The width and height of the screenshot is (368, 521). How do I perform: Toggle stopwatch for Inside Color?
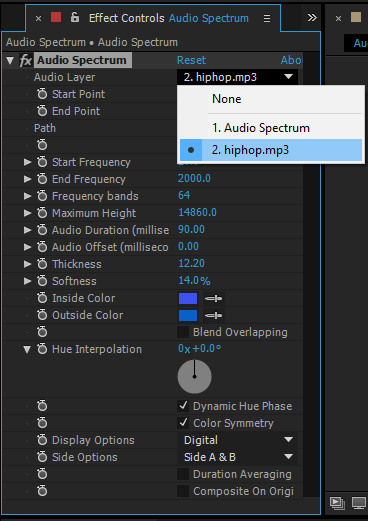(42, 298)
